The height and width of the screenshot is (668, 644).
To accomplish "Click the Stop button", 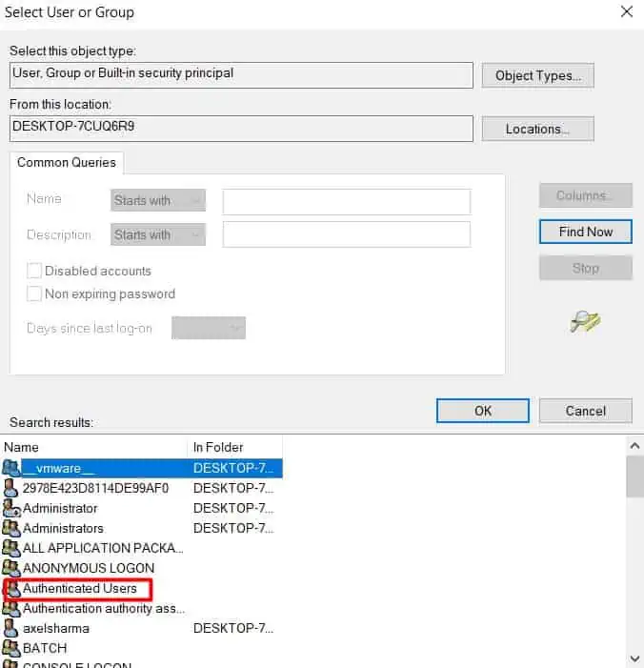I will (x=586, y=268).
